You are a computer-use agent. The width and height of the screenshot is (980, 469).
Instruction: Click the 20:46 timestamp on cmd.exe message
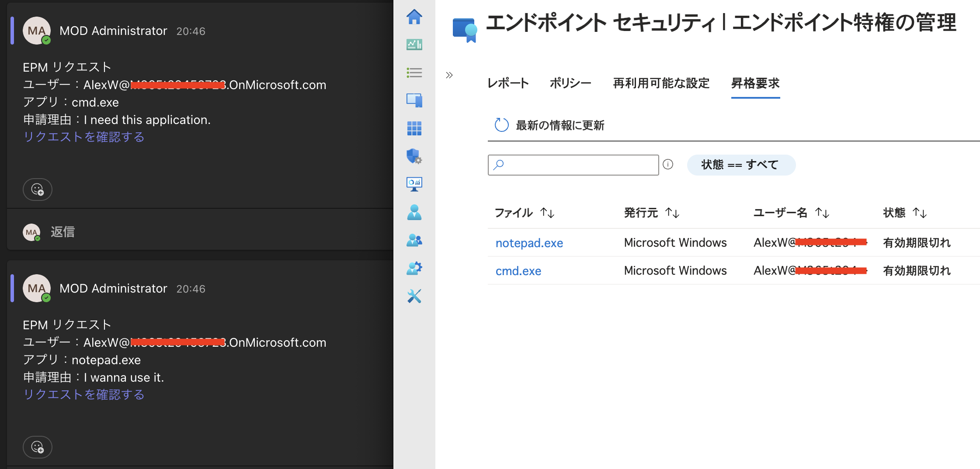pyautogui.click(x=191, y=31)
